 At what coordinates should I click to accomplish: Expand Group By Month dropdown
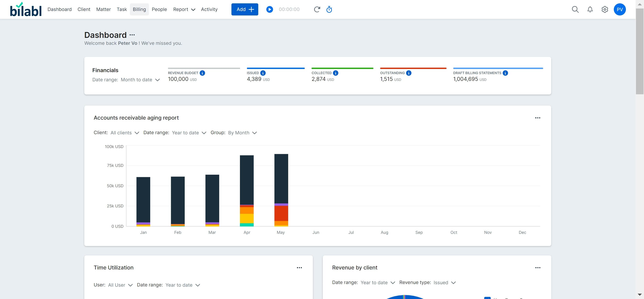(x=242, y=133)
